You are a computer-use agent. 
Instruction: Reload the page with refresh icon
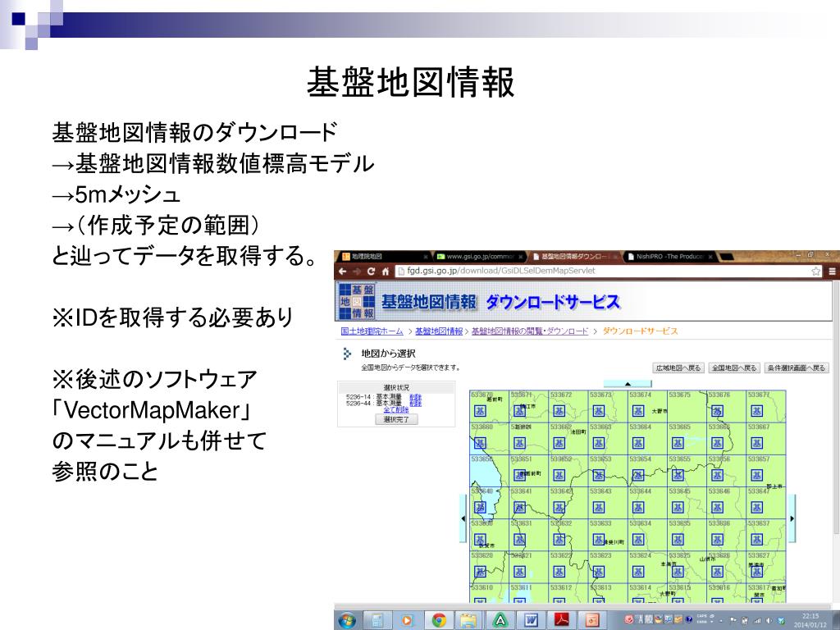pos(372,271)
